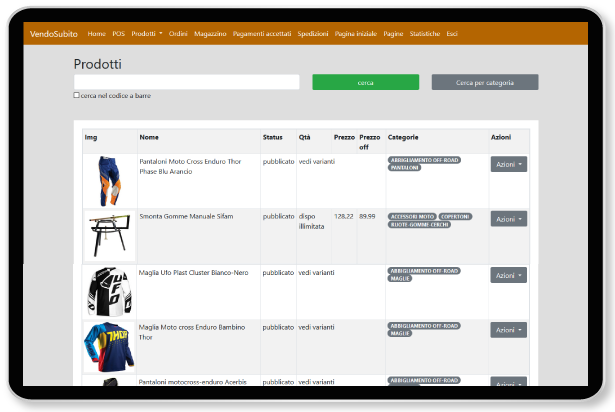View the Statistiche page
Viewport: 615px width, 412px height.
tap(425, 34)
